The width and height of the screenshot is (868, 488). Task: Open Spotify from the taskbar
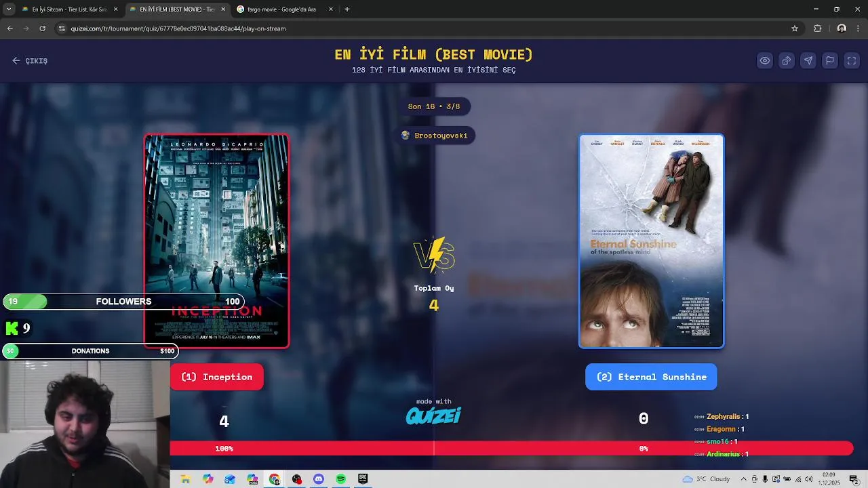(x=341, y=479)
